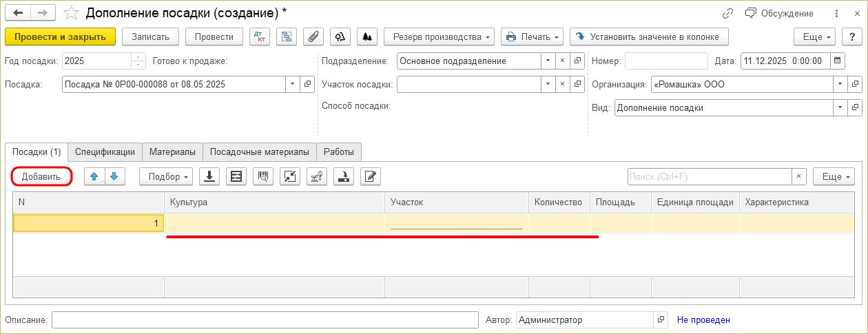Image resolution: width=868 pixels, height=334 pixels.
Task: Clear the table search field with the x
Action: [799, 176]
